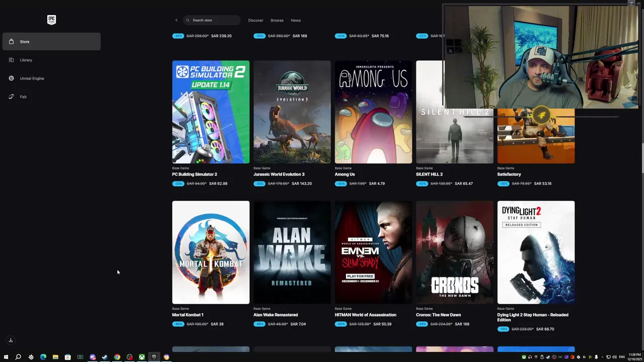
Task: Open Xbox app from taskbar
Action: coord(142,357)
